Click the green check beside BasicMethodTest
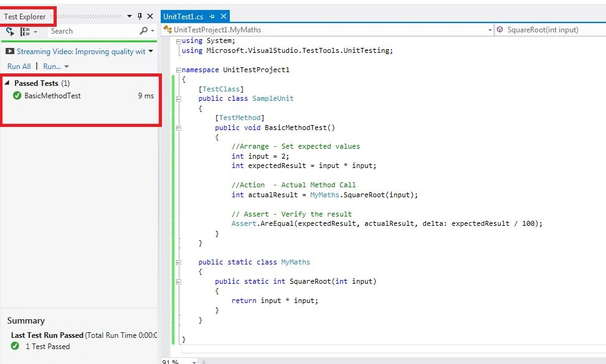 [17, 95]
